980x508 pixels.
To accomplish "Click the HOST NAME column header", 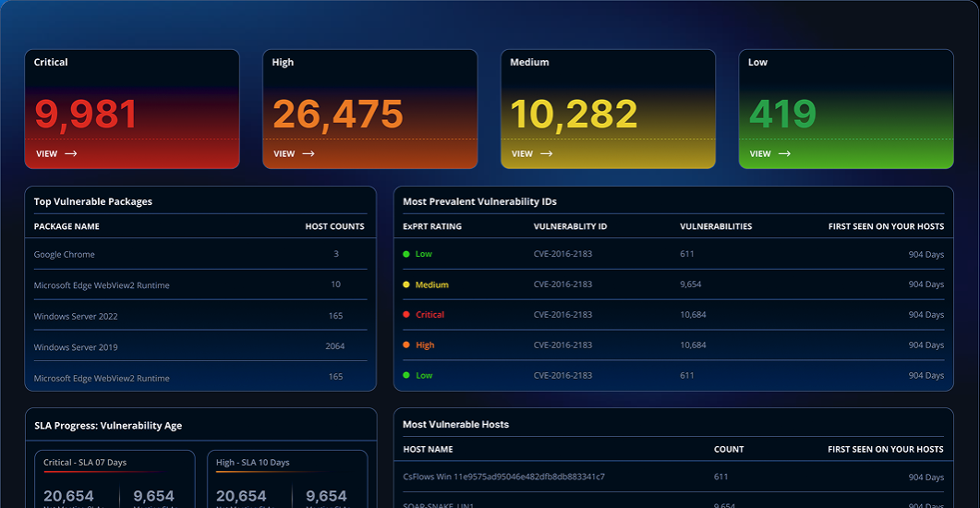I will 428,450.
